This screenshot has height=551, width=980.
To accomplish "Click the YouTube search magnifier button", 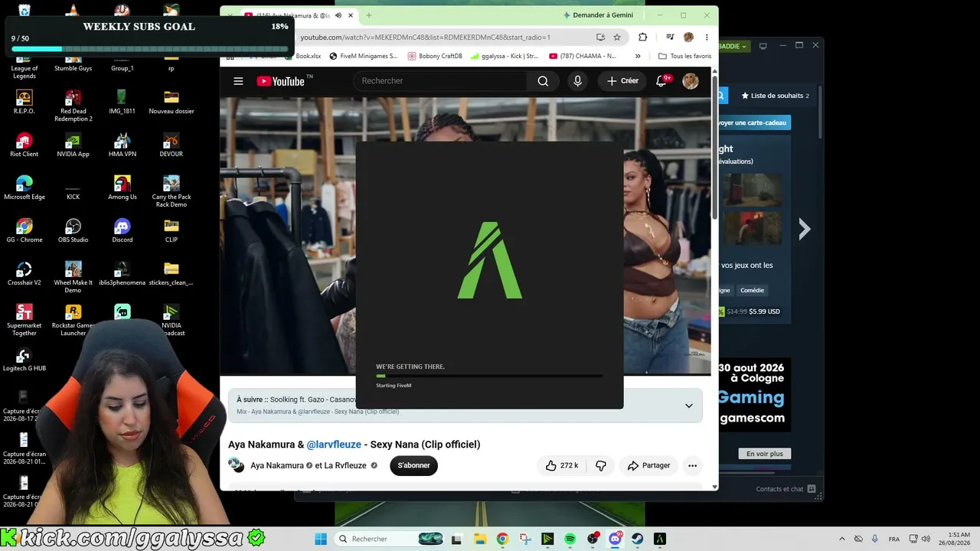I will pos(543,81).
